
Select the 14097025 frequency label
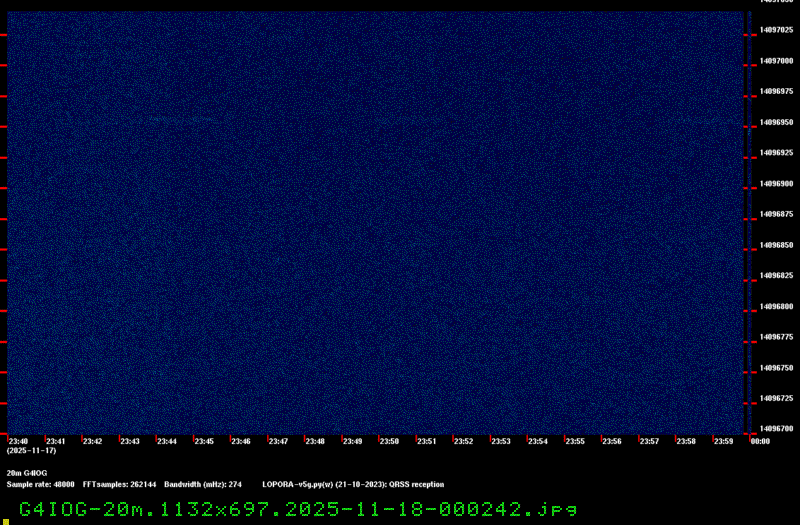click(777, 30)
